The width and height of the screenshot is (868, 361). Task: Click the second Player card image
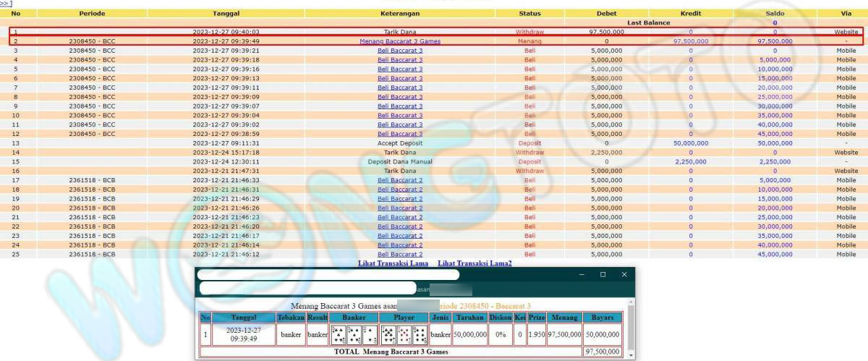point(404,334)
